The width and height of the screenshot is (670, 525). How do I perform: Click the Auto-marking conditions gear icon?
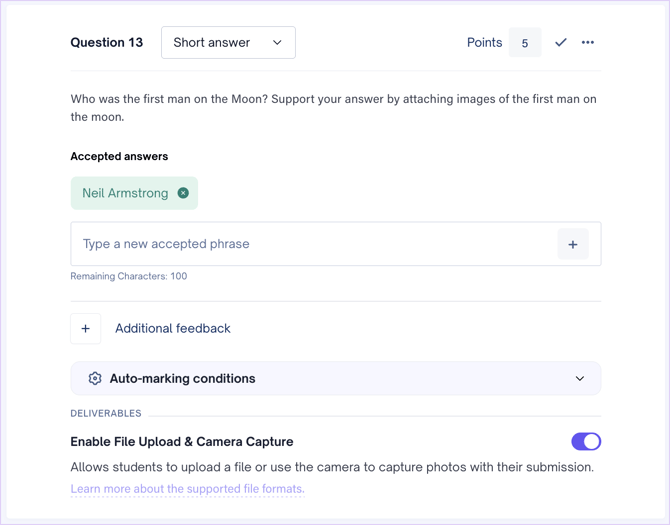(x=95, y=379)
